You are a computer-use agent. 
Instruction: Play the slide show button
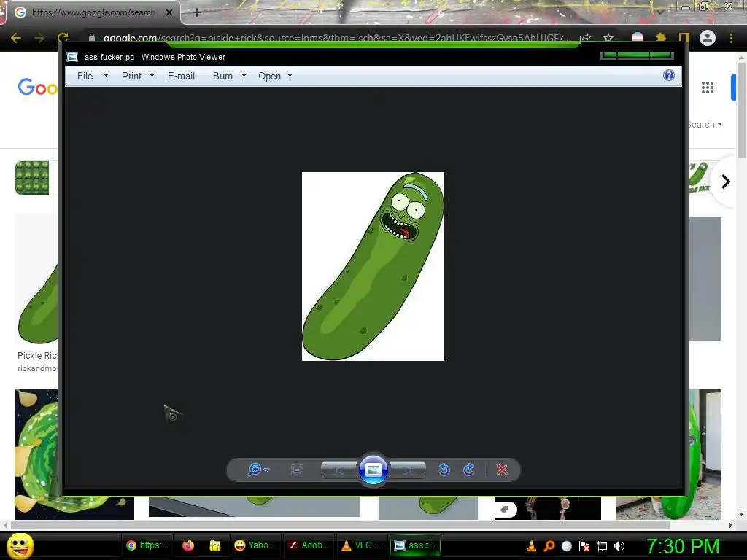[373, 470]
